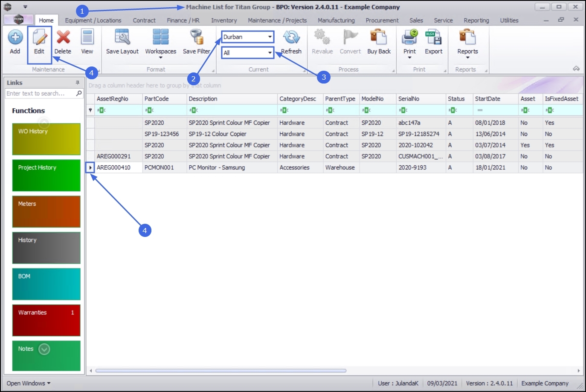586x392 pixels.
Task: Select the AREG000291 cell
Action: pos(119,156)
